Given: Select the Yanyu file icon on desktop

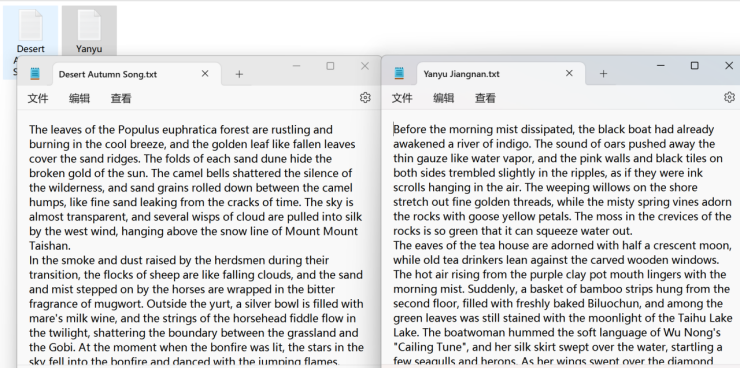Looking at the screenshot, I should (x=89, y=31).
